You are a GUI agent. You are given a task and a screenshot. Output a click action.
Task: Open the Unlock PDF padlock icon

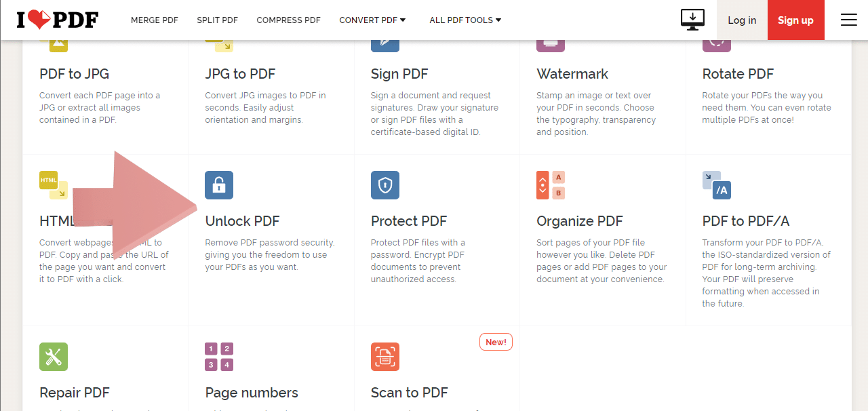click(219, 185)
